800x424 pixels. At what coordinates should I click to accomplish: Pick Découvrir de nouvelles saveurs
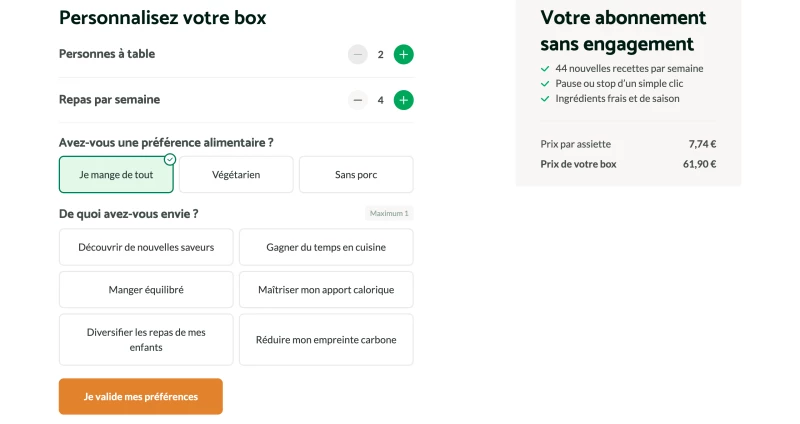(146, 247)
